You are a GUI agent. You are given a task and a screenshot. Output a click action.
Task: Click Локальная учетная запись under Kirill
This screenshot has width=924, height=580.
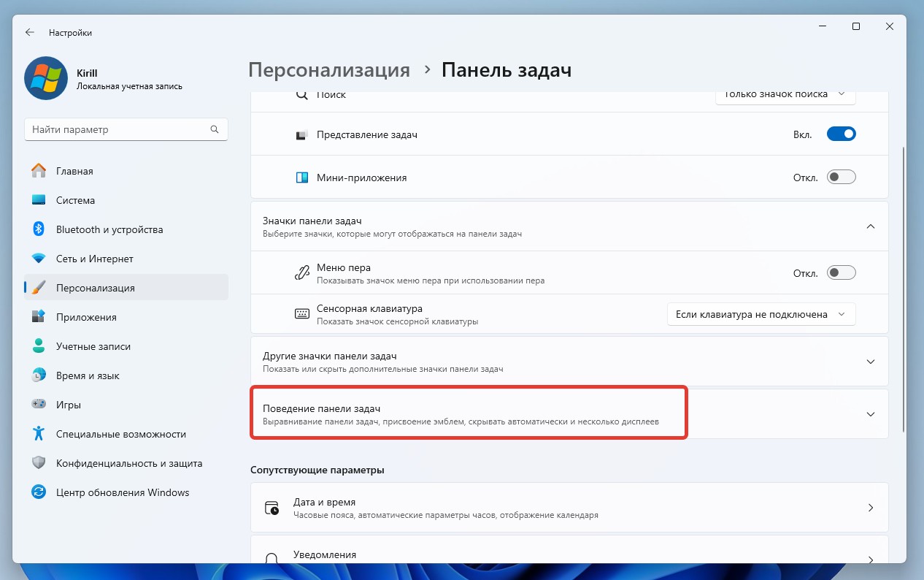tap(129, 86)
